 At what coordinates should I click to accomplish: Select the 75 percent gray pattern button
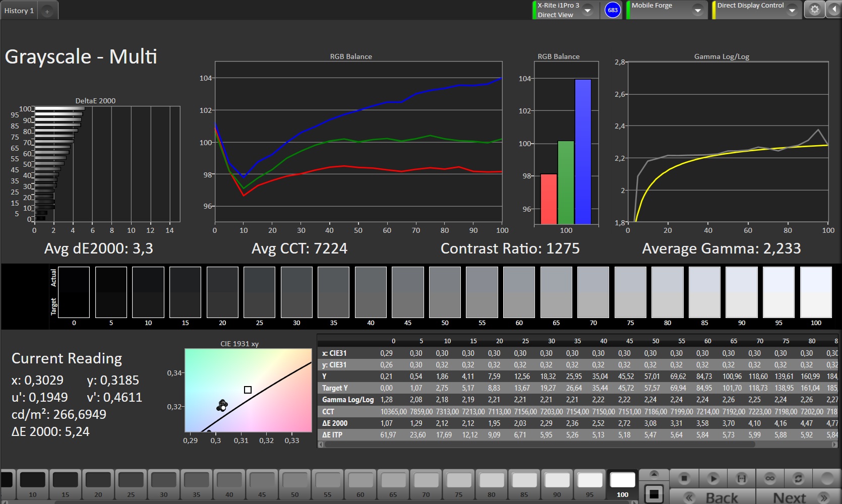pos(459,485)
